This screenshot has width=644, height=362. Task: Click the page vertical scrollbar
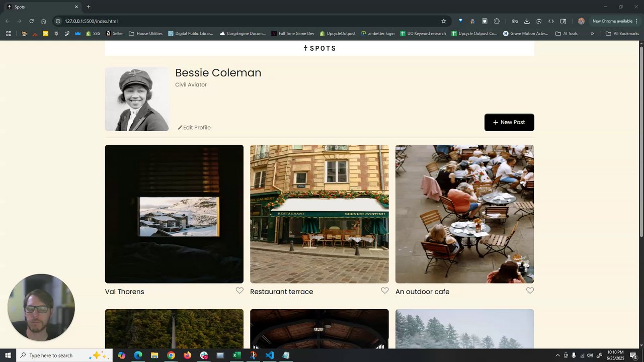coord(641,142)
